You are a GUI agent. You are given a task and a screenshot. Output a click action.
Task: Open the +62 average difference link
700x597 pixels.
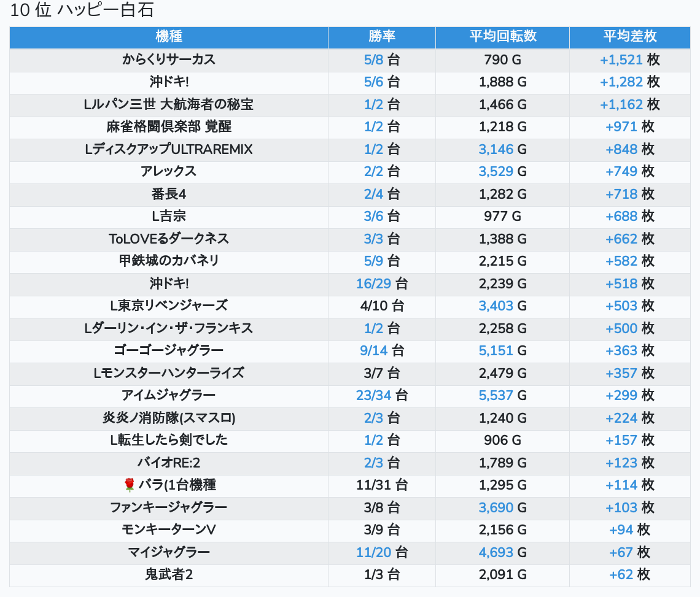[621, 574]
